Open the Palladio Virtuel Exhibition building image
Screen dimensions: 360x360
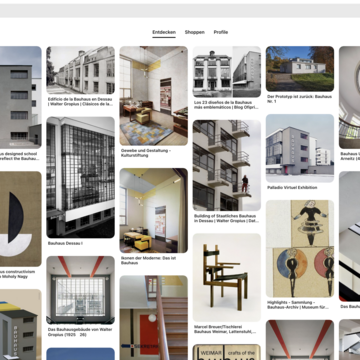[300, 148]
